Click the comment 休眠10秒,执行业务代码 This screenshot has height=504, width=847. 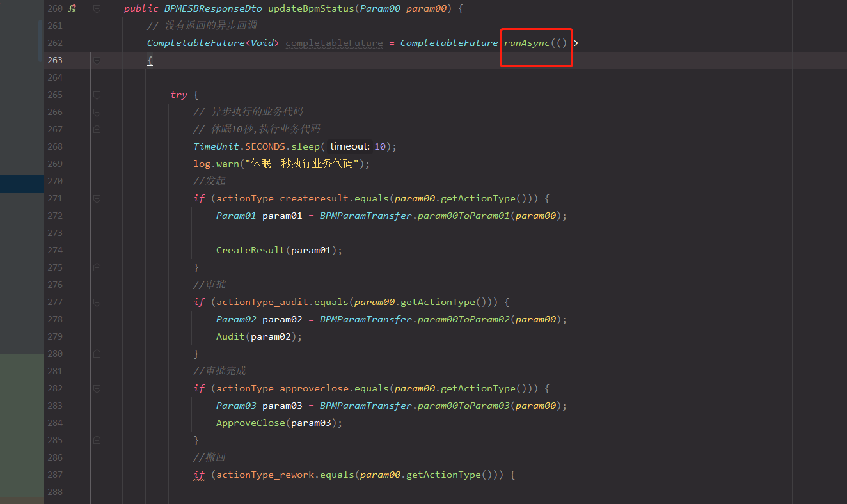pyautogui.click(x=257, y=129)
